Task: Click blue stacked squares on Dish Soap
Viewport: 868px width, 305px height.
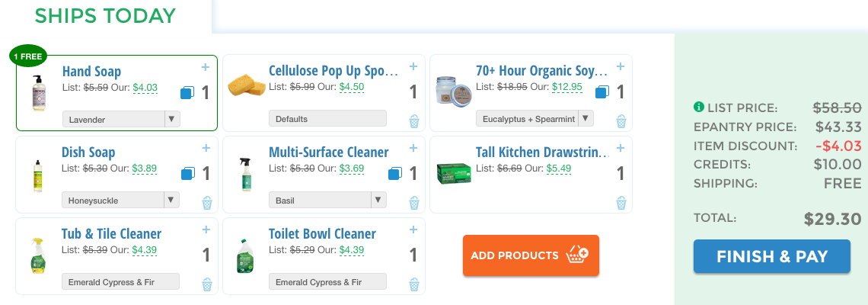Action: (188, 174)
